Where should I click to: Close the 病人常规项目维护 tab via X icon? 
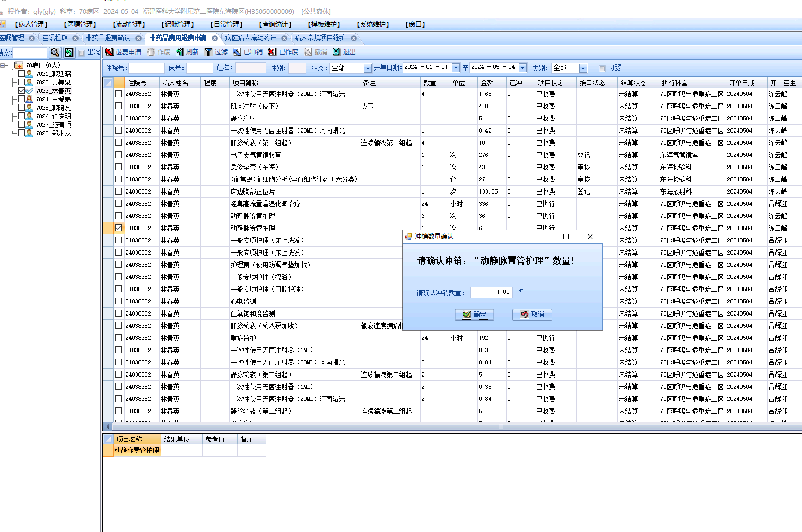[354, 38]
